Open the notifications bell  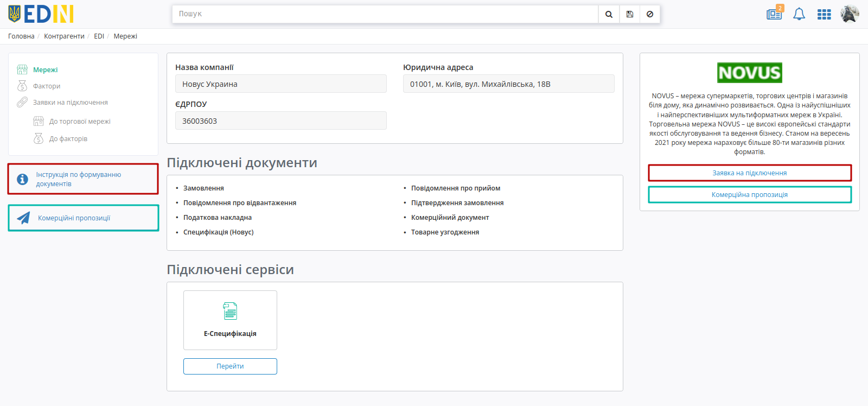(x=799, y=14)
